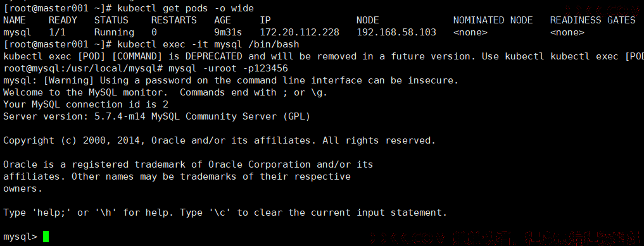Image resolution: width=644 pixels, height=246 pixels.
Task: Click the 'Your MySQL connection id' line
Action: [x=86, y=104]
